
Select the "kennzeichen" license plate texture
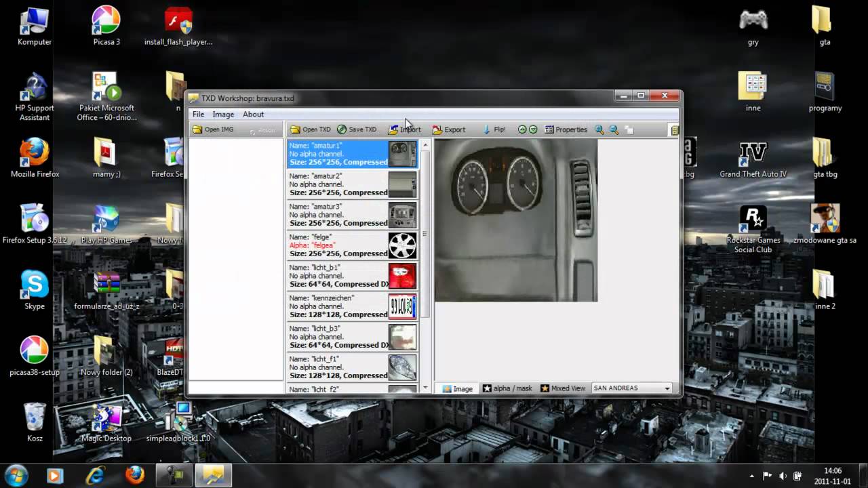click(x=353, y=306)
